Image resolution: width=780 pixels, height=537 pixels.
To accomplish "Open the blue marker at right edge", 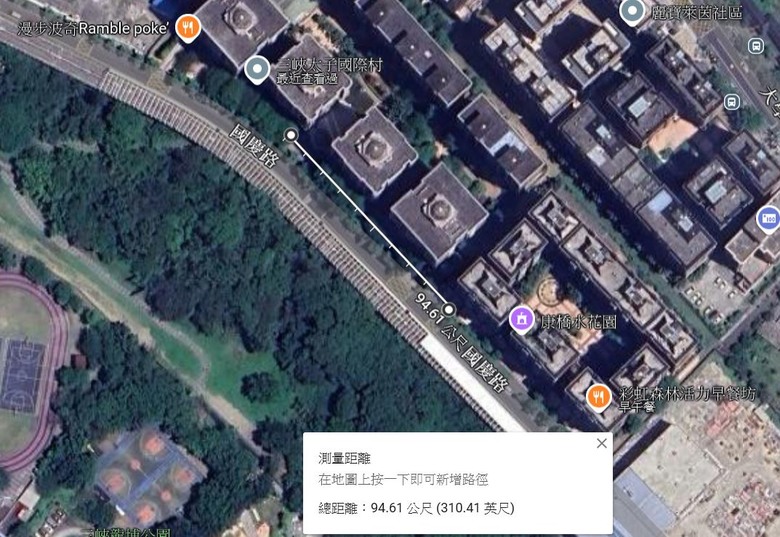I will [x=769, y=218].
